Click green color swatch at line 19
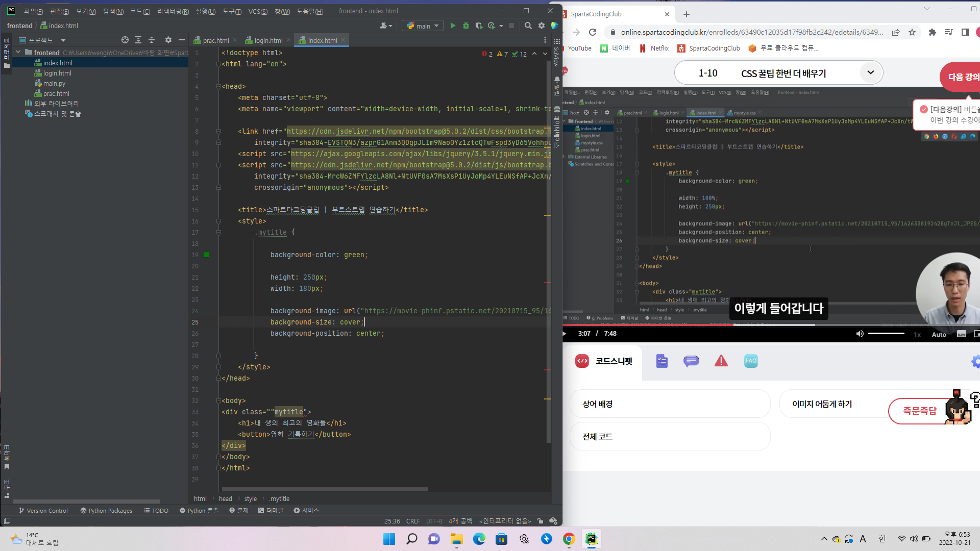 tap(207, 255)
